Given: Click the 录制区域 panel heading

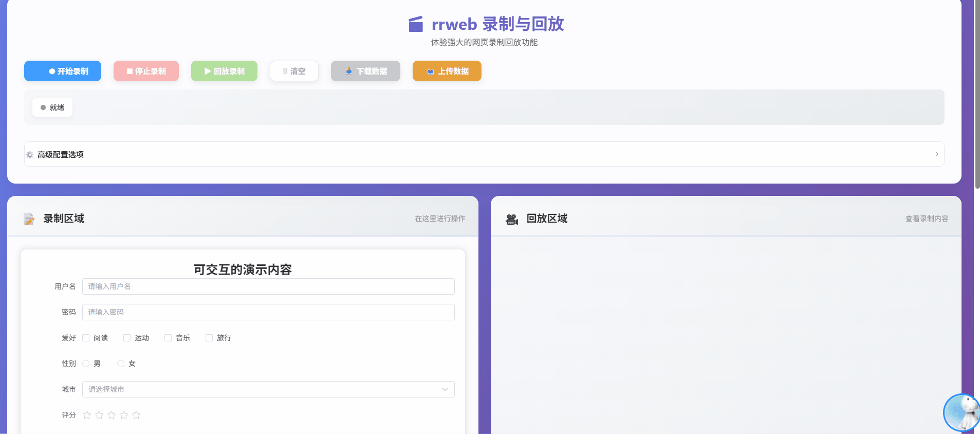Looking at the screenshot, I should tap(64, 219).
